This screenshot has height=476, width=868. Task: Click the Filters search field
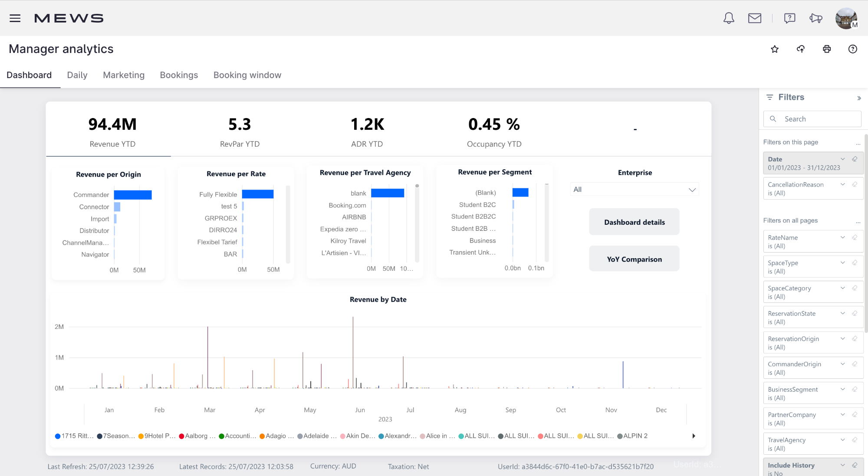pyautogui.click(x=812, y=119)
